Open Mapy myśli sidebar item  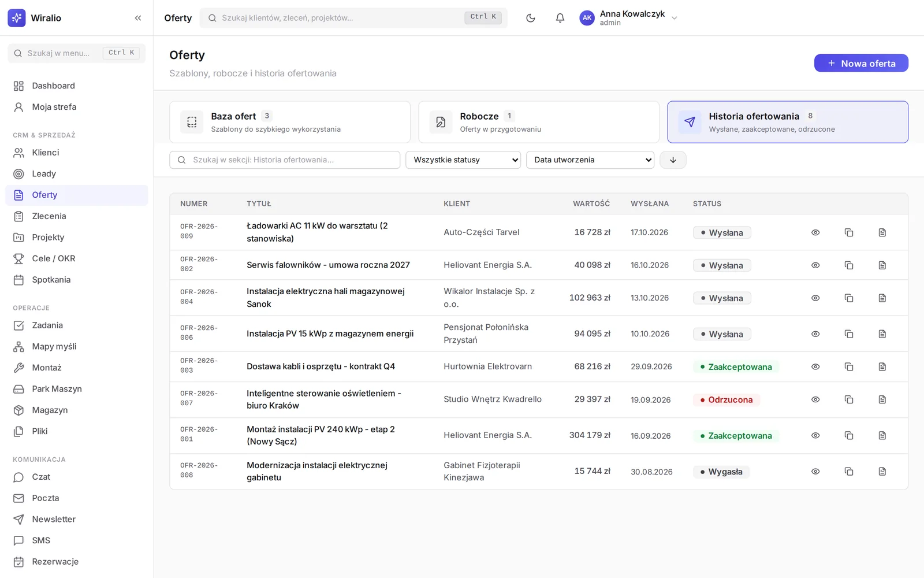(76, 347)
